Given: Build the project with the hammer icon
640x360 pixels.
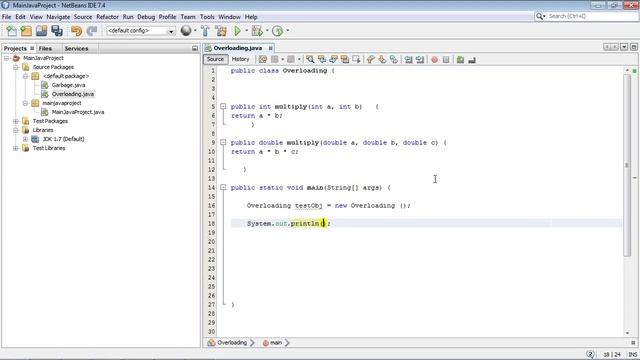Looking at the screenshot, I should (205, 31).
